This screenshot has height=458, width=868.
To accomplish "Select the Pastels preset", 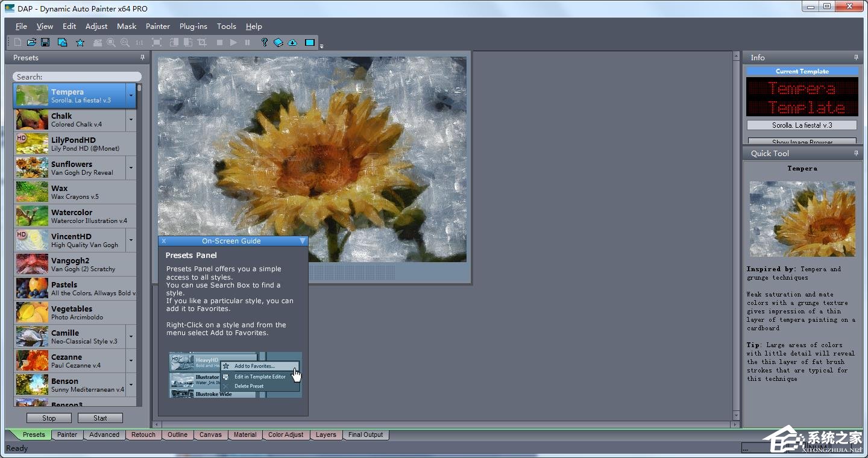I will (x=75, y=289).
